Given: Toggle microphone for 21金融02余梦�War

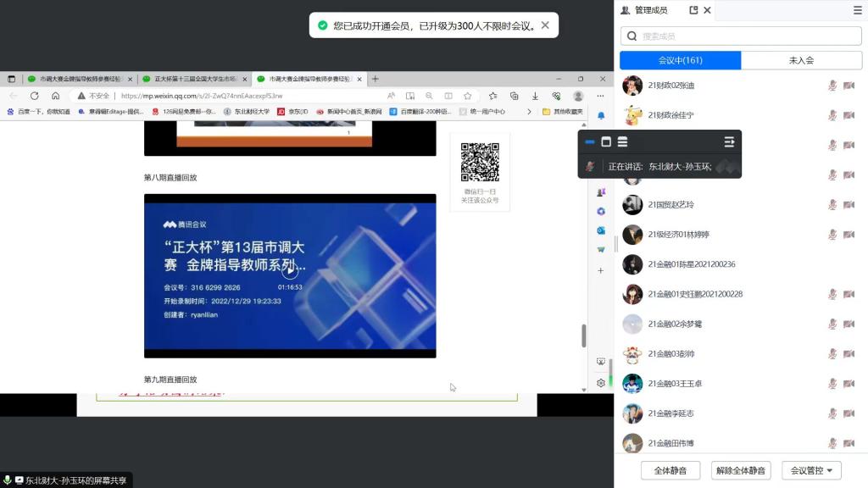Looking at the screenshot, I should (832, 324).
